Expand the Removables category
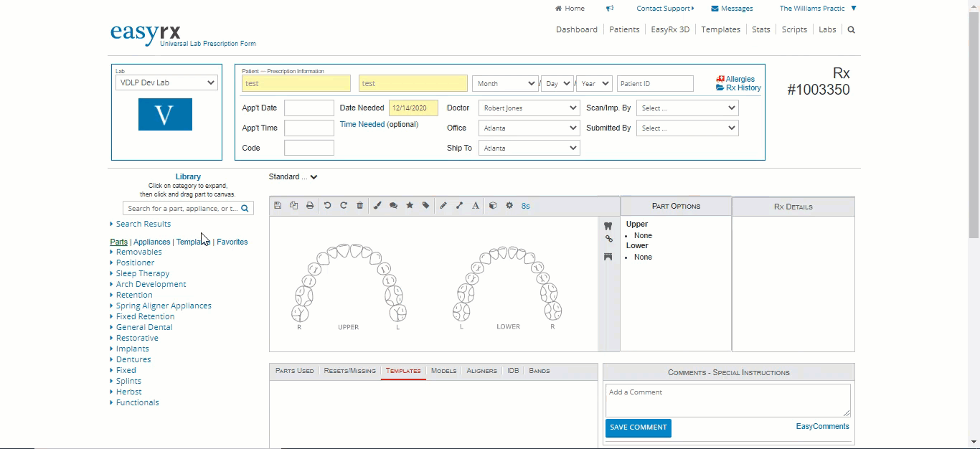This screenshot has width=980, height=449. 138,252
